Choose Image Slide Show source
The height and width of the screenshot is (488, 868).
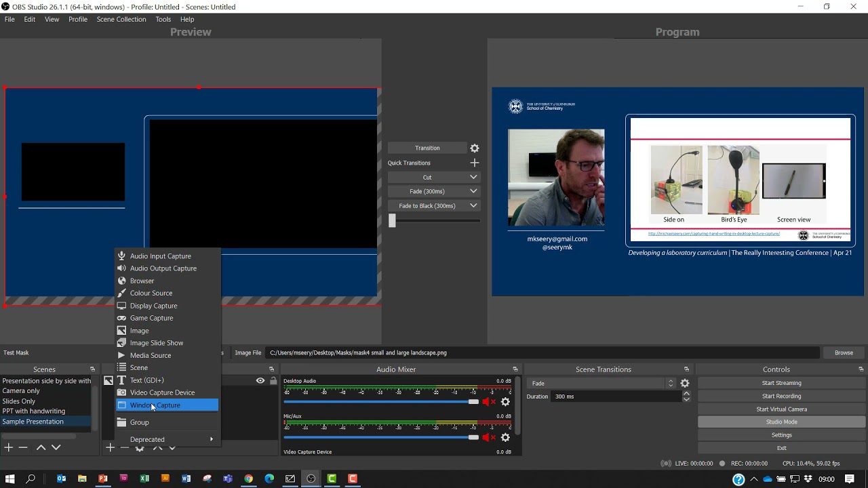pos(167,343)
